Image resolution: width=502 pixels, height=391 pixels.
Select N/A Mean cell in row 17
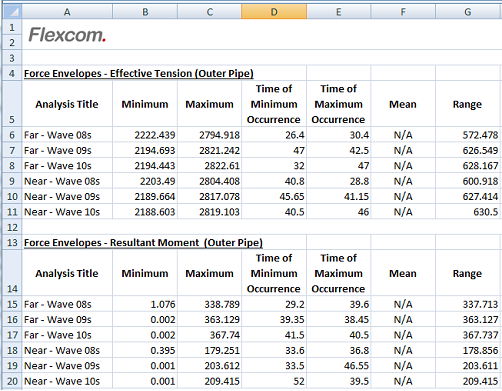(x=403, y=334)
